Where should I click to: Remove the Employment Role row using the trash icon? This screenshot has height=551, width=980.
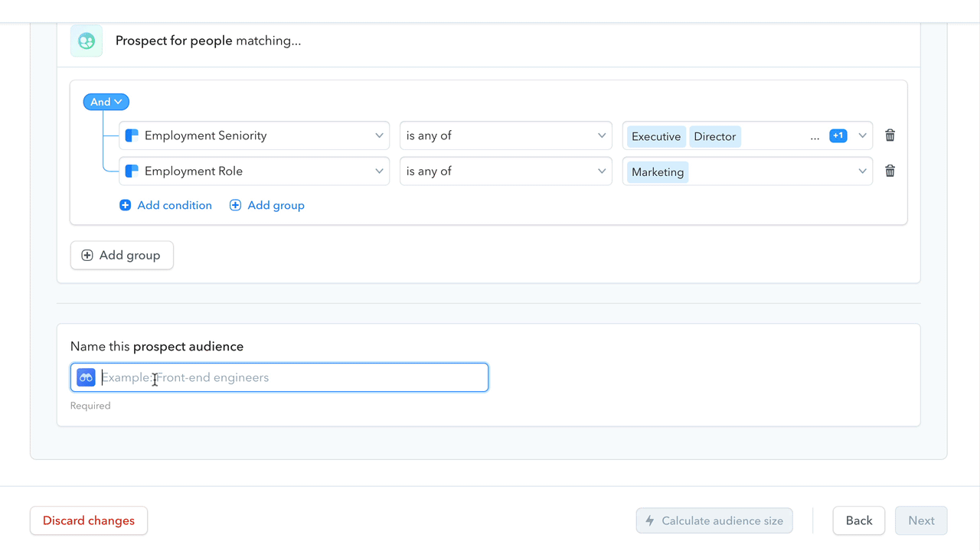890,171
